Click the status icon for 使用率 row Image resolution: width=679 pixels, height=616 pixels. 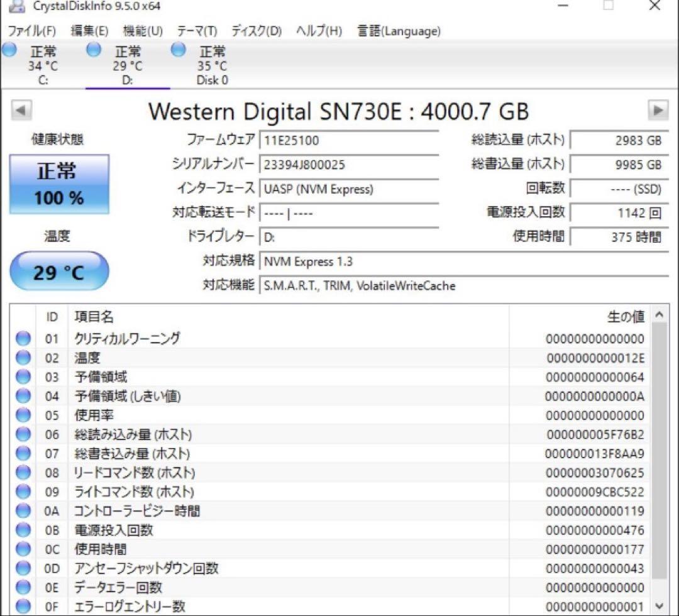(23, 415)
